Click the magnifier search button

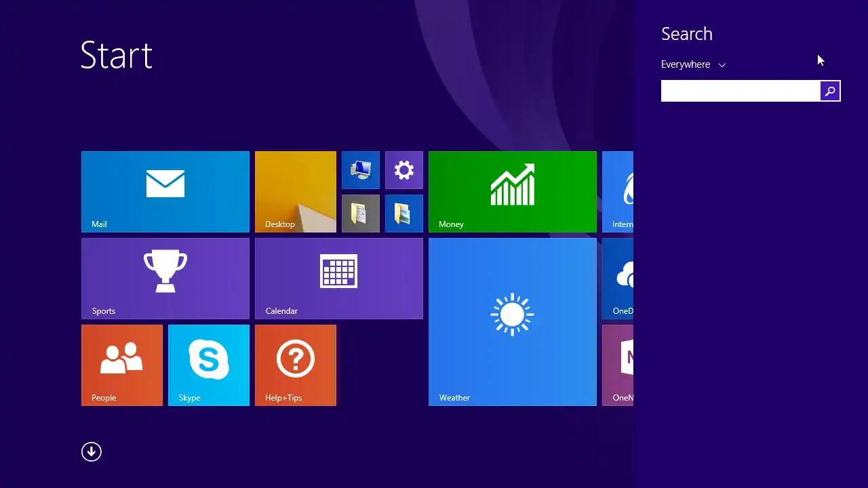(830, 91)
